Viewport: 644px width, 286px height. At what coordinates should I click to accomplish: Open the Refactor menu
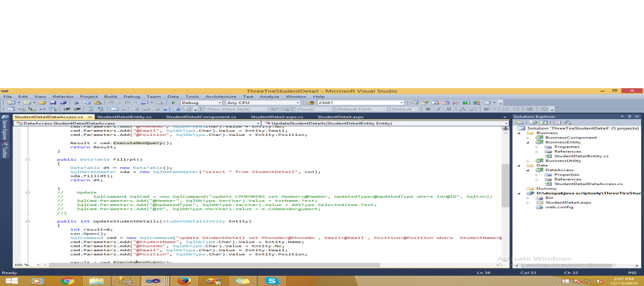click(63, 96)
